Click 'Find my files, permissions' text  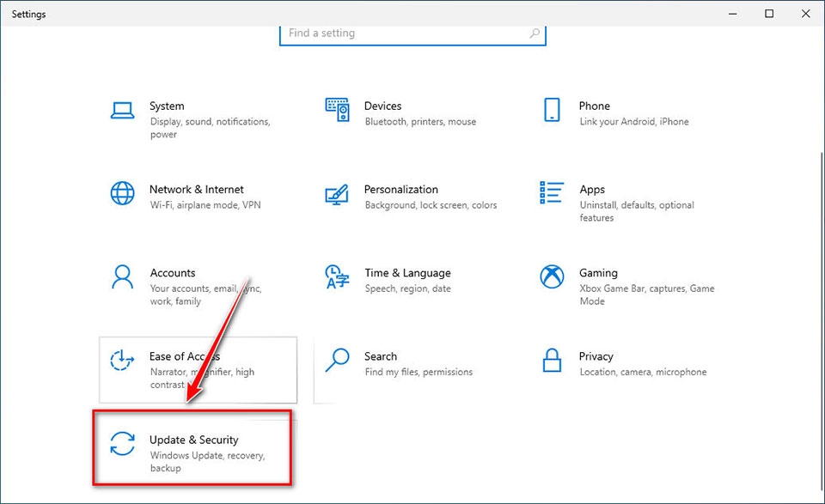pyautogui.click(x=419, y=372)
